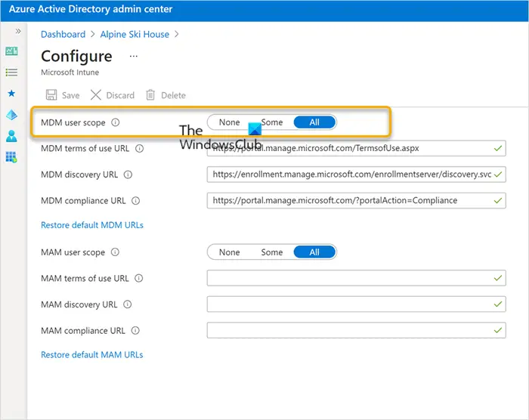Show info for MDM discovery URL
This screenshot has width=529, height=420.
click(x=128, y=174)
